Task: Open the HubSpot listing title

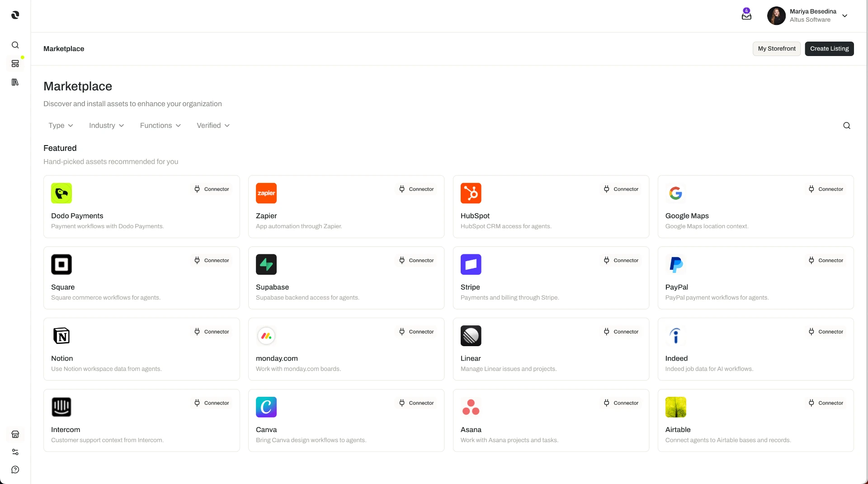Action: (475, 216)
